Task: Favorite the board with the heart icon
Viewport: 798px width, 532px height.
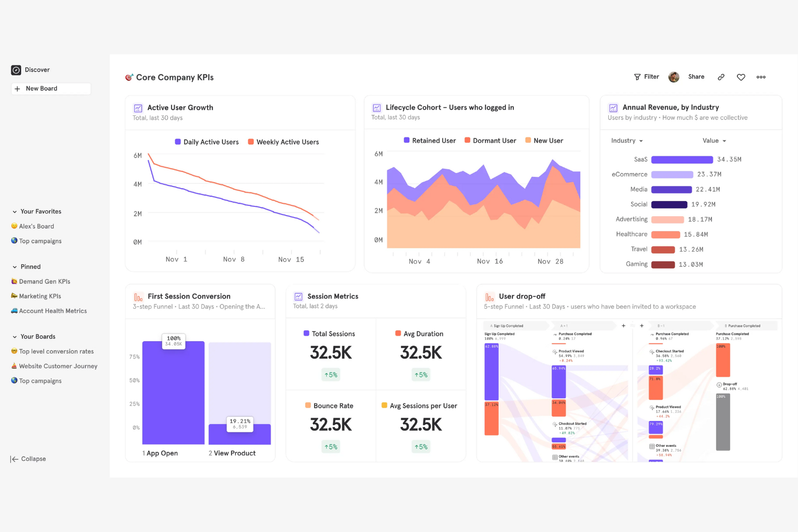Action: tap(740, 77)
